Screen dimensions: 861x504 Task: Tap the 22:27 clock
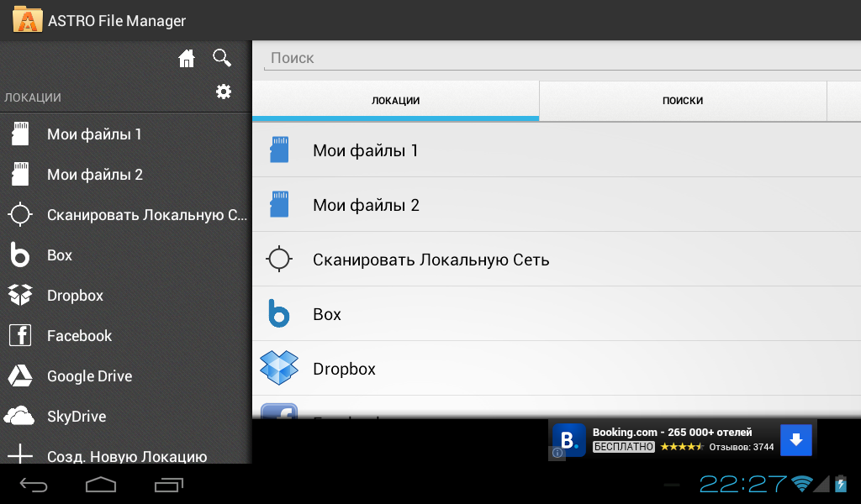coord(743,484)
